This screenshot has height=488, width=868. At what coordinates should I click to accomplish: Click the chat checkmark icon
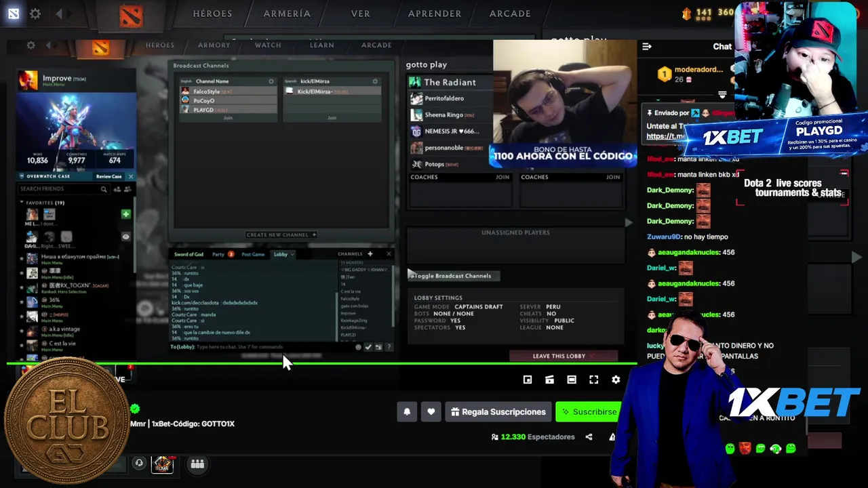pyautogui.click(x=368, y=347)
